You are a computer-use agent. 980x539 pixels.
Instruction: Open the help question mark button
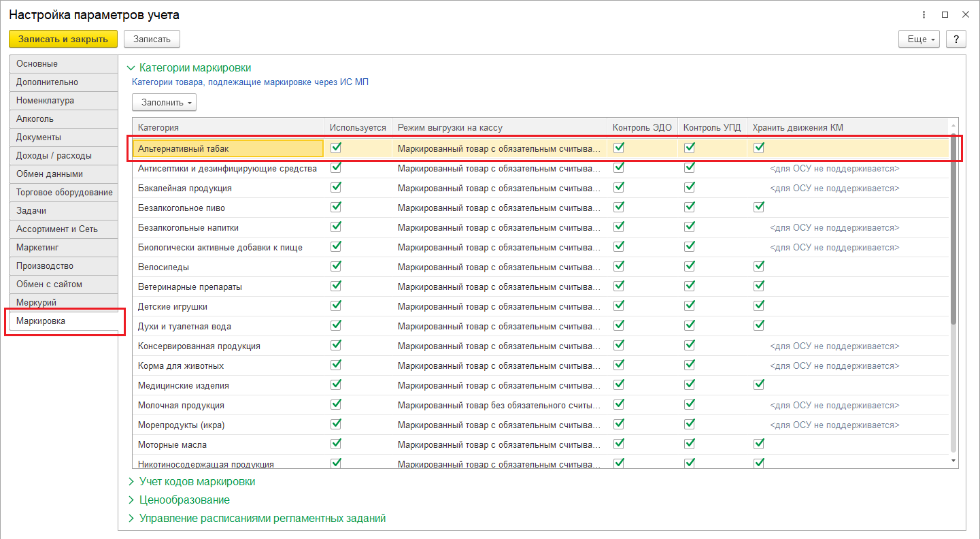[956, 39]
